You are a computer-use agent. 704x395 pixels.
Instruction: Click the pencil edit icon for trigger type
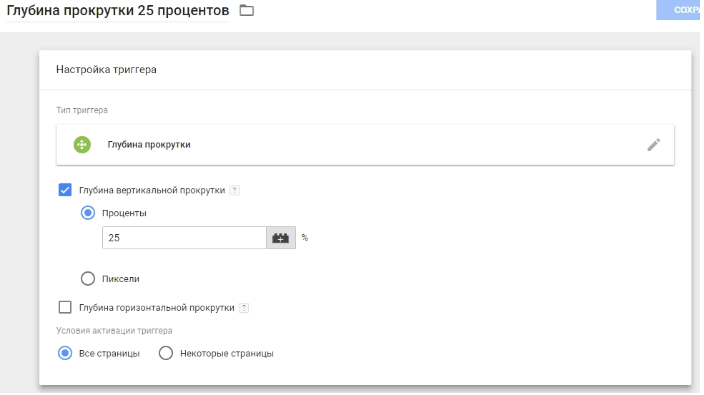[654, 145]
